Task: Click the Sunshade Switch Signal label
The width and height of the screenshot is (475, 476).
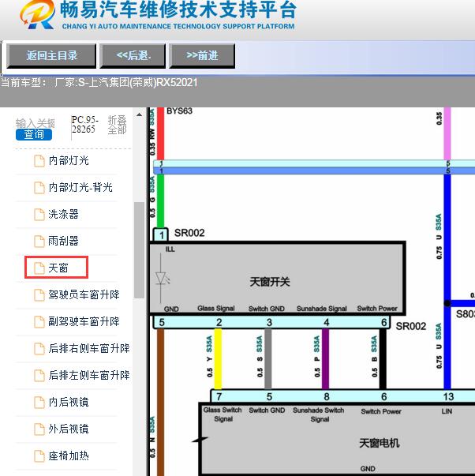Action: pos(319,414)
